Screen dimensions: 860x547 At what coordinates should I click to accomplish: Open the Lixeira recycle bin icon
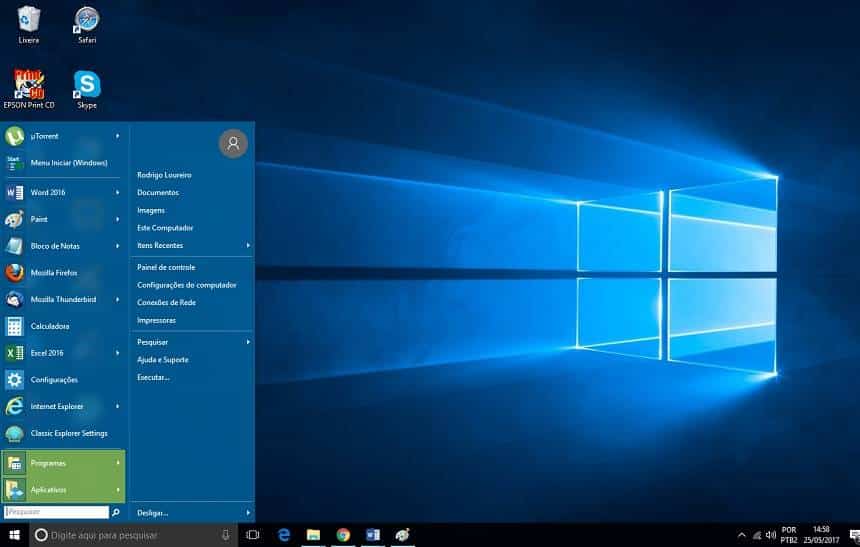click(x=29, y=20)
